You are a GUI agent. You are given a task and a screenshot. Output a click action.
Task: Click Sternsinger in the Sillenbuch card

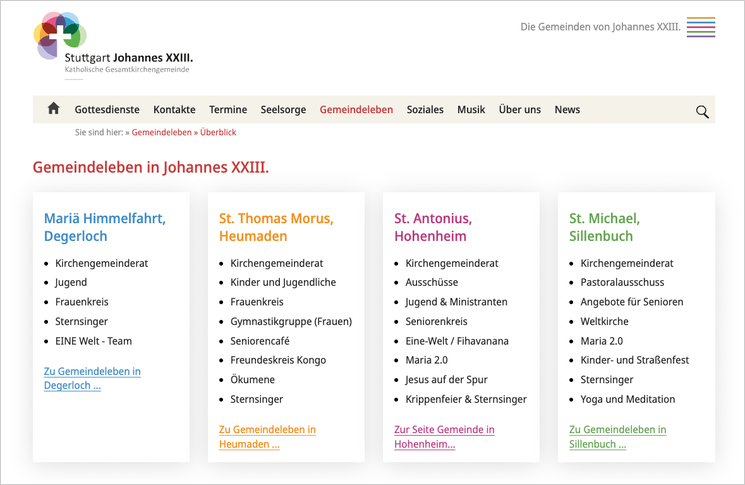(607, 380)
